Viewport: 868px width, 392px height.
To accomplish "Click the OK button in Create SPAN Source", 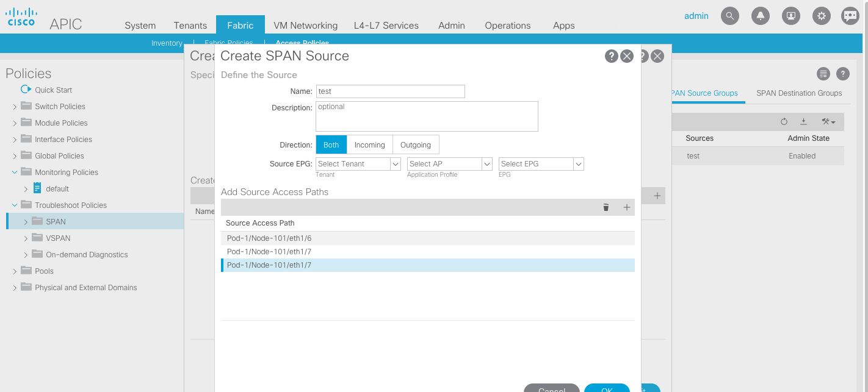I will point(607,388).
